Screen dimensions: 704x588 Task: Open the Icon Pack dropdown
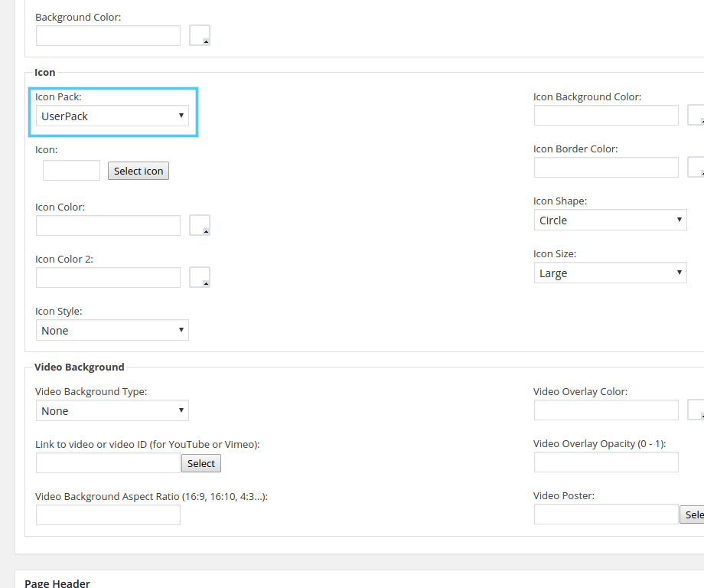coord(112,116)
